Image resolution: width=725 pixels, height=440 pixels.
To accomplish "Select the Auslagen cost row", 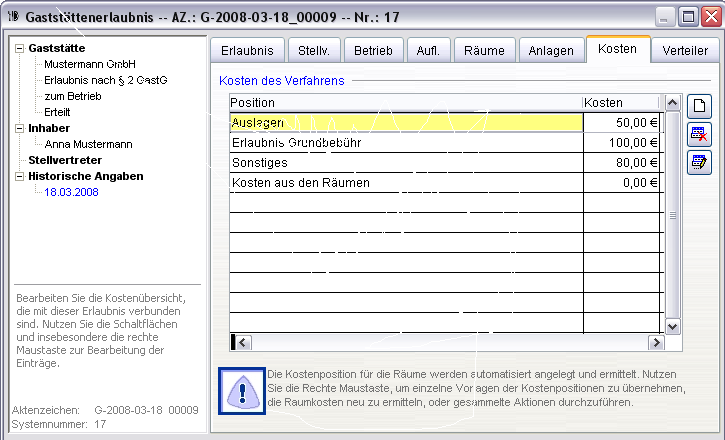I will pos(405,122).
